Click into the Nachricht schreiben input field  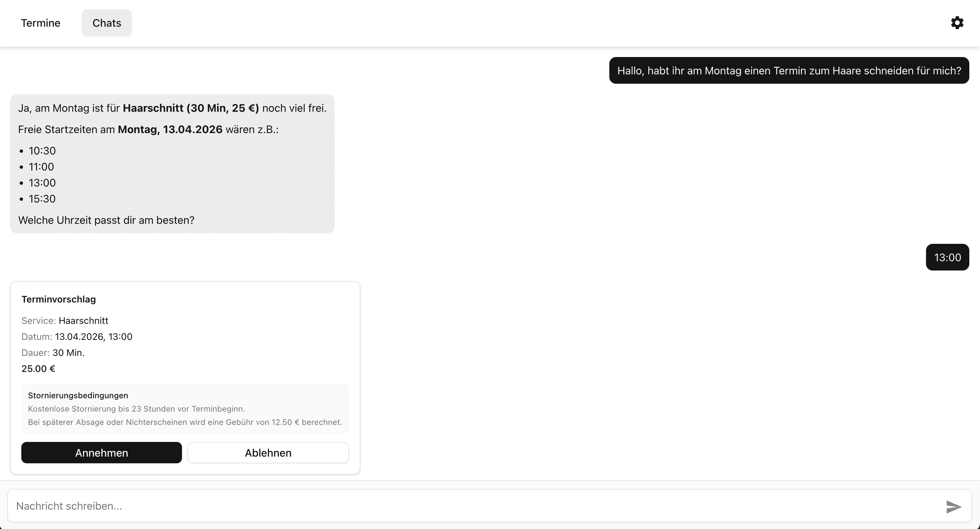coord(228,506)
